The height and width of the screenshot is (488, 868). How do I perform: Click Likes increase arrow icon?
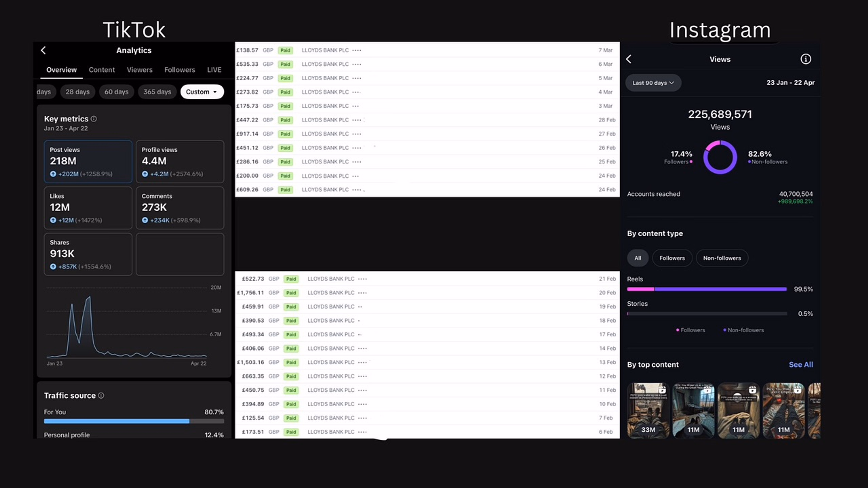(x=53, y=220)
